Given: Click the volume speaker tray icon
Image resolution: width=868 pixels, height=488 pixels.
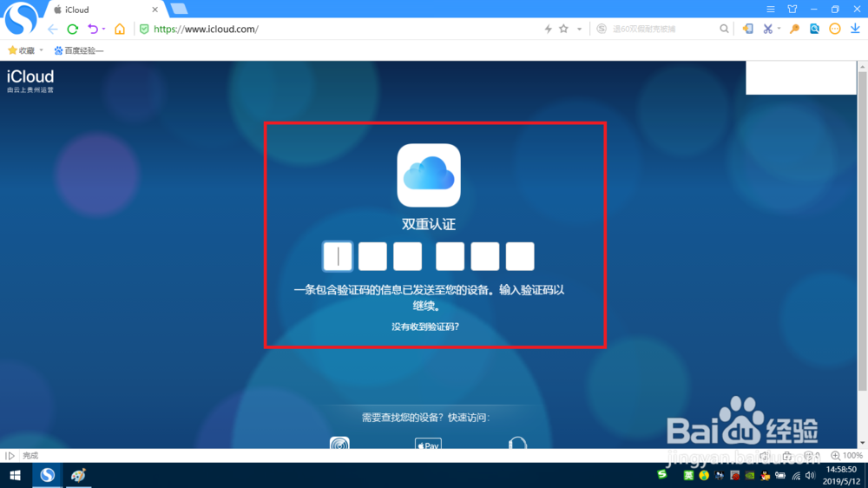Looking at the screenshot, I should pyautogui.click(x=811, y=475).
